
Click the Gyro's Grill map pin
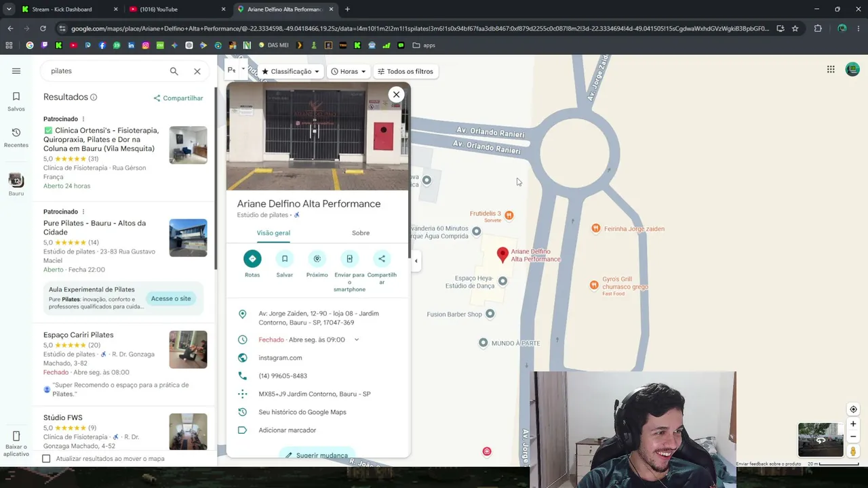pos(594,285)
